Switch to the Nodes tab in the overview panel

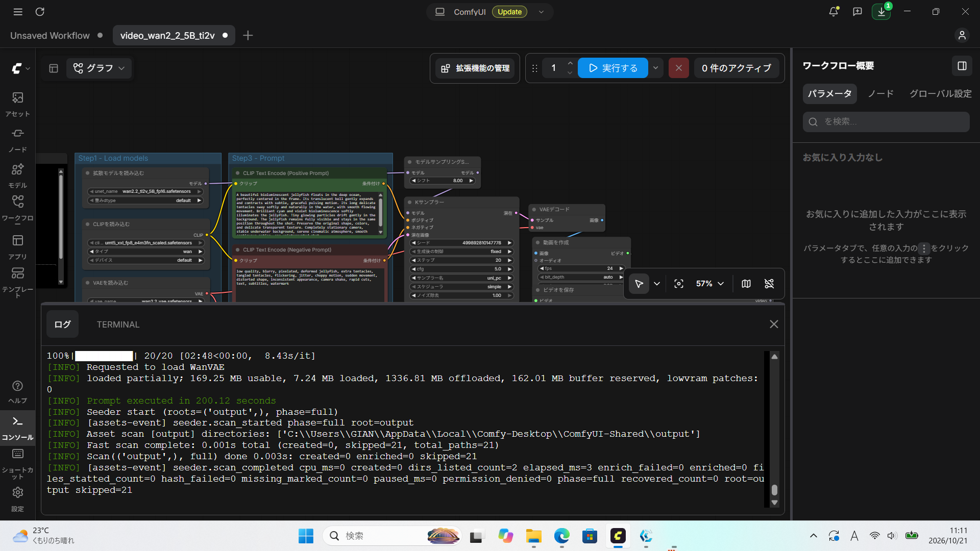(881, 94)
